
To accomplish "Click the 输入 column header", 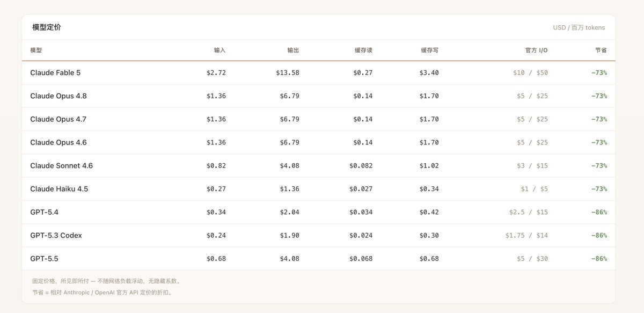I will point(220,50).
